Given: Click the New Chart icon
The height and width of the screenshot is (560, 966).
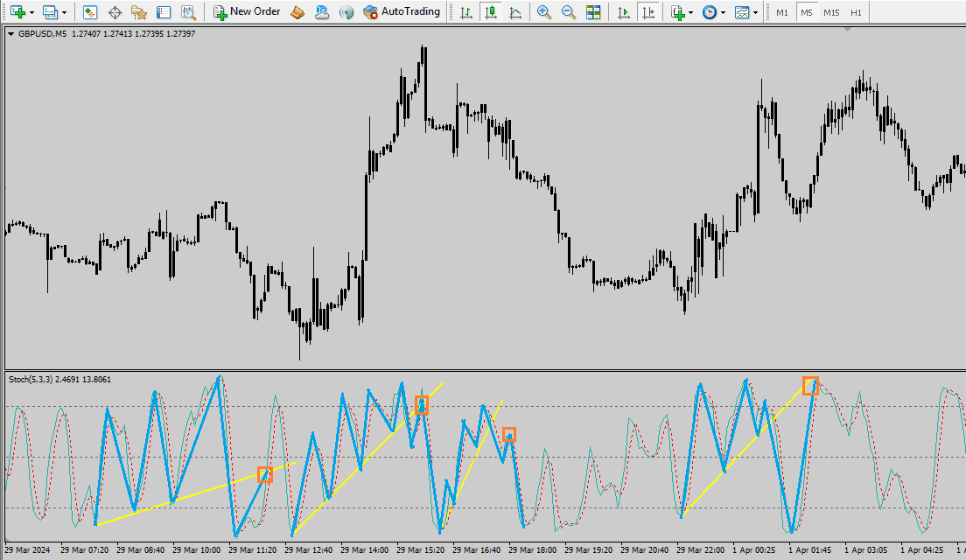Looking at the screenshot, I should pos(17,12).
